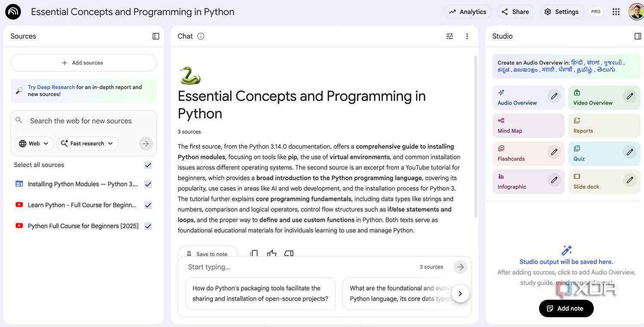Open the Fast research mode dropdown

click(87, 144)
